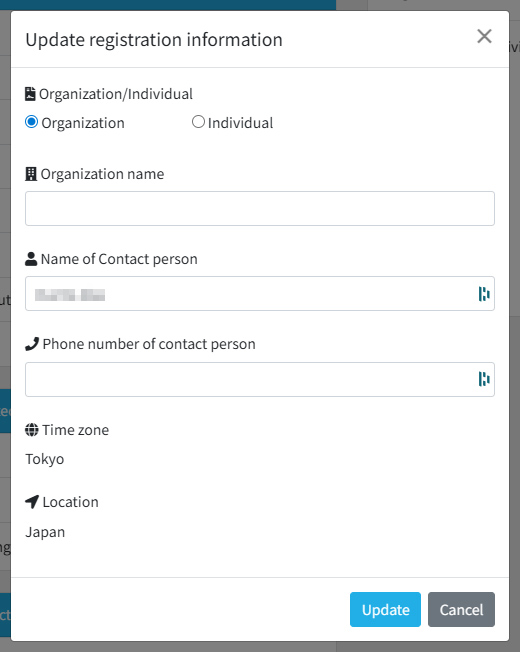Click the building icon next to Organization name
Image resolution: width=520 pixels, height=652 pixels.
[x=31, y=174]
